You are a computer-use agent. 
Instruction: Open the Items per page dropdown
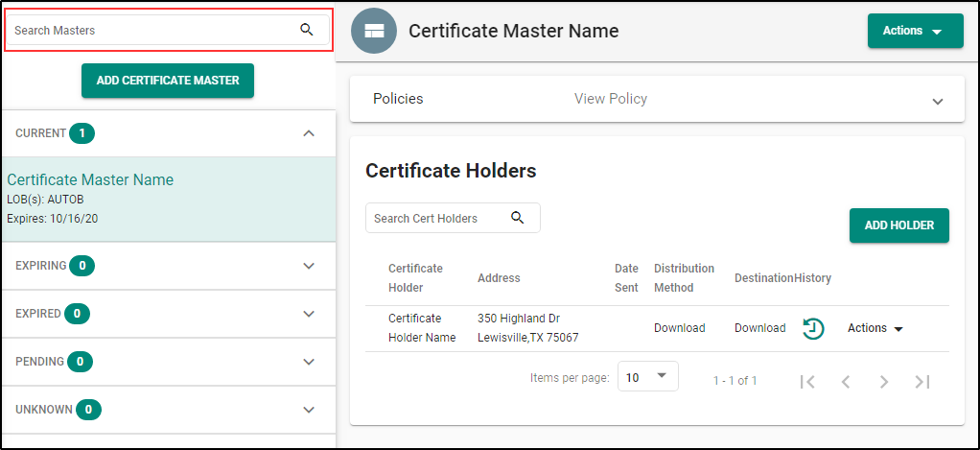point(647,377)
